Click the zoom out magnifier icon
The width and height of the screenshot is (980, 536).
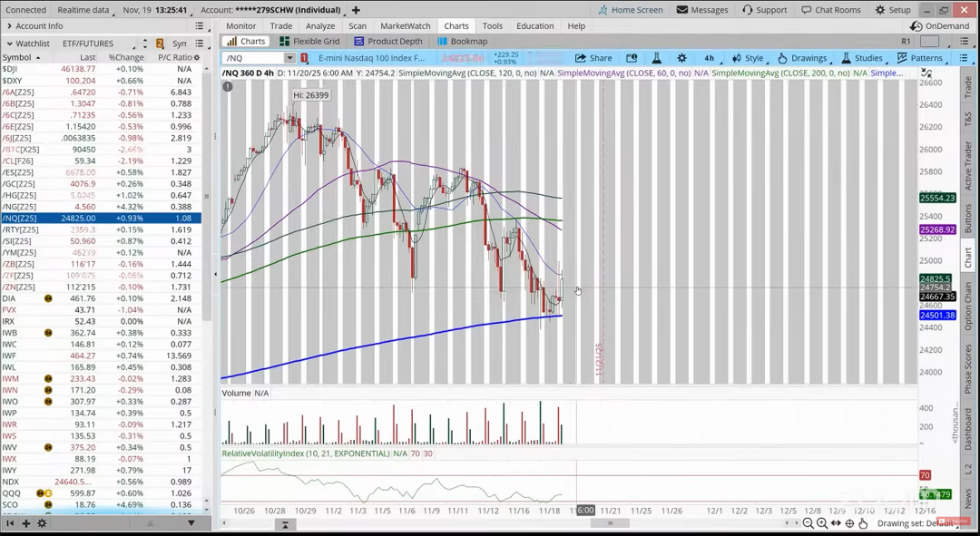808,523
